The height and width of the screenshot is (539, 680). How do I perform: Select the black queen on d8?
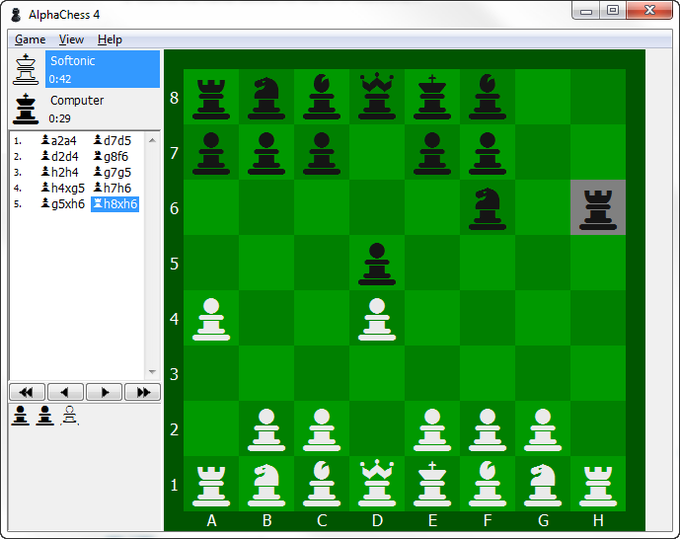[377, 97]
